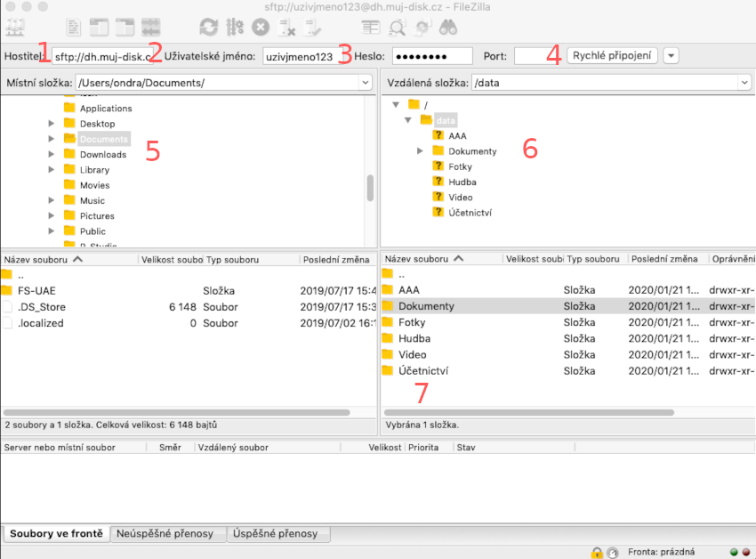756x559 pixels.
Task: Click the local tree vertical scrollbar
Action: (370, 188)
